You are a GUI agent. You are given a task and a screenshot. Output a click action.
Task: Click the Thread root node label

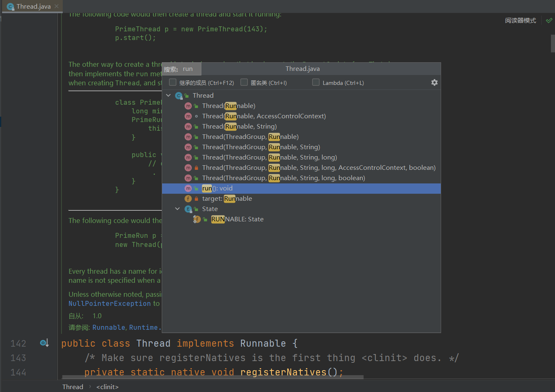[x=203, y=95]
